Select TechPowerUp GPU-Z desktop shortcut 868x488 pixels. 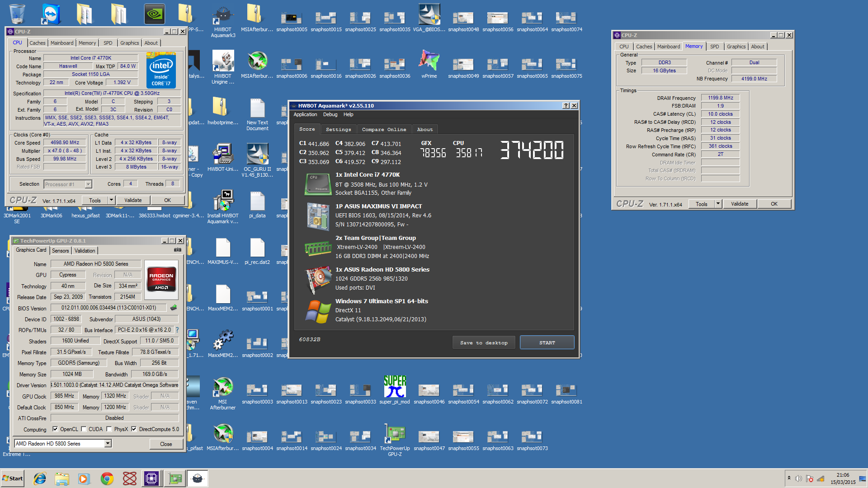(x=395, y=440)
